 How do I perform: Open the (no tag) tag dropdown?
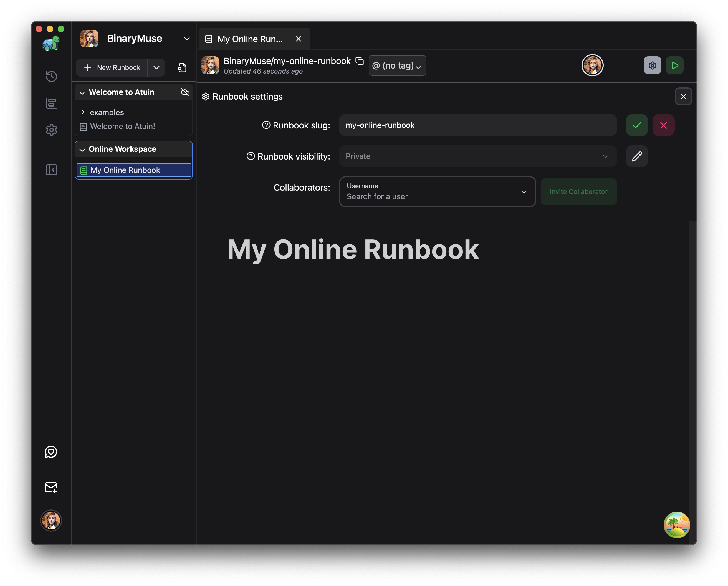pyautogui.click(x=397, y=65)
